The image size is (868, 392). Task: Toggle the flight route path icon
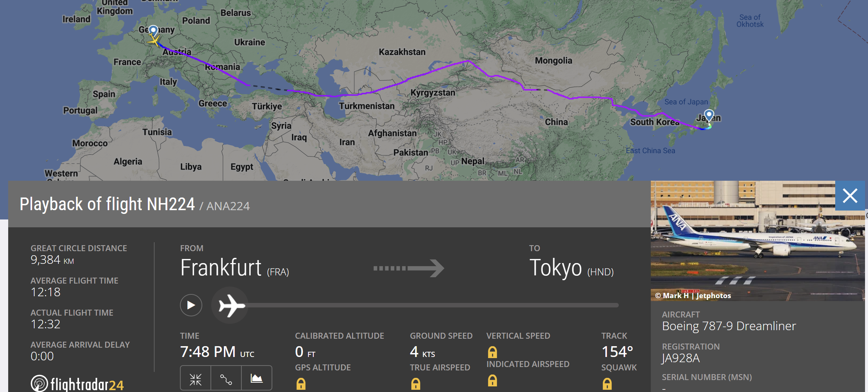[x=226, y=379]
